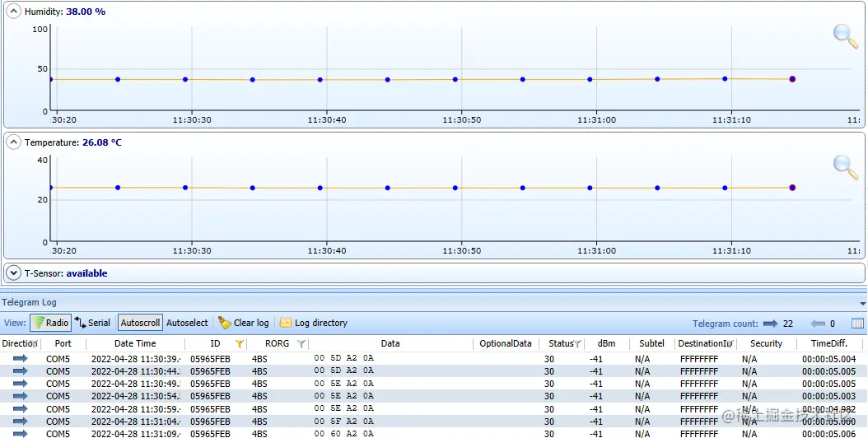Open the ID column filter
Viewport: 868px width, 438px height.
[x=239, y=344]
